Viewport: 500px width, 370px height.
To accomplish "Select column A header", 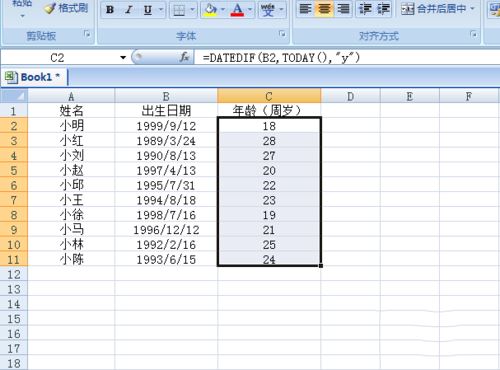I will tap(71, 96).
